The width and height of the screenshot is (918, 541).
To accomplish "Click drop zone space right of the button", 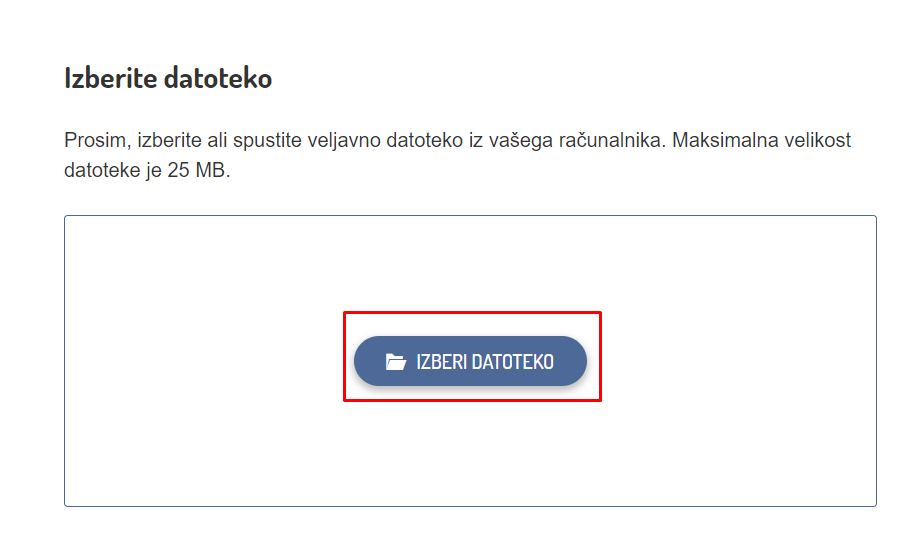I will pyautogui.click(x=740, y=361).
